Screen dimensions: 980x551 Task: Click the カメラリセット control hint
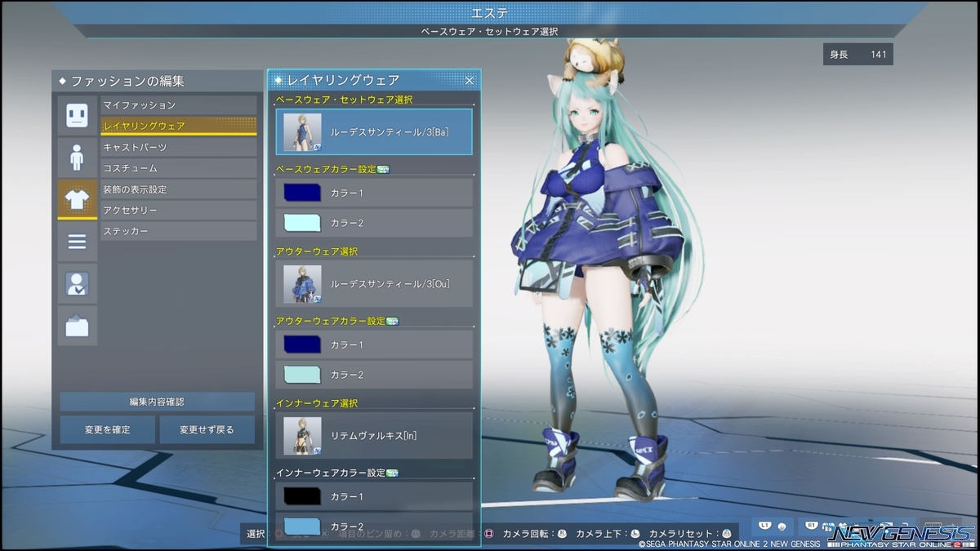(691, 534)
